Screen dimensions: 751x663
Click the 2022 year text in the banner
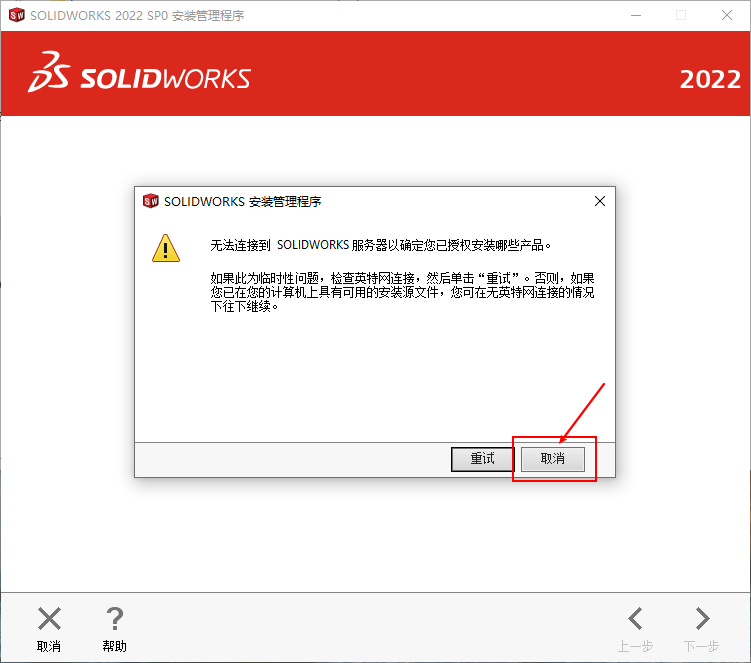coord(710,80)
